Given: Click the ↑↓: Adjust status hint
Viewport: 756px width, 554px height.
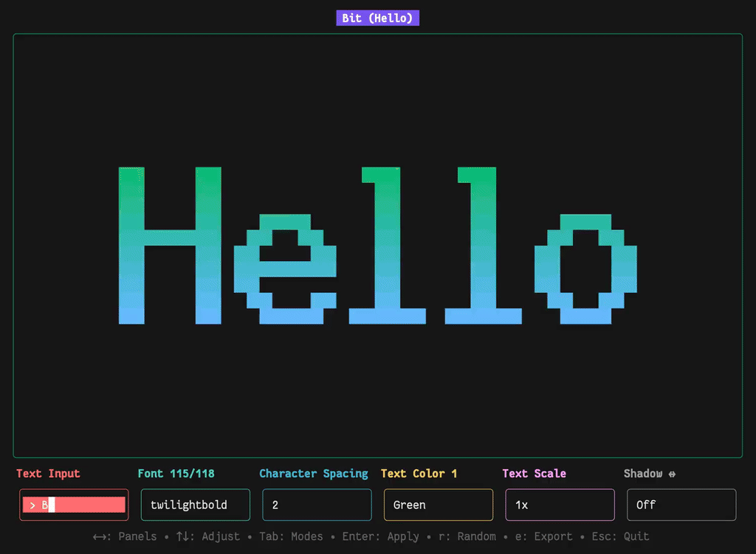Looking at the screenshot, I should tap(207, 536).
